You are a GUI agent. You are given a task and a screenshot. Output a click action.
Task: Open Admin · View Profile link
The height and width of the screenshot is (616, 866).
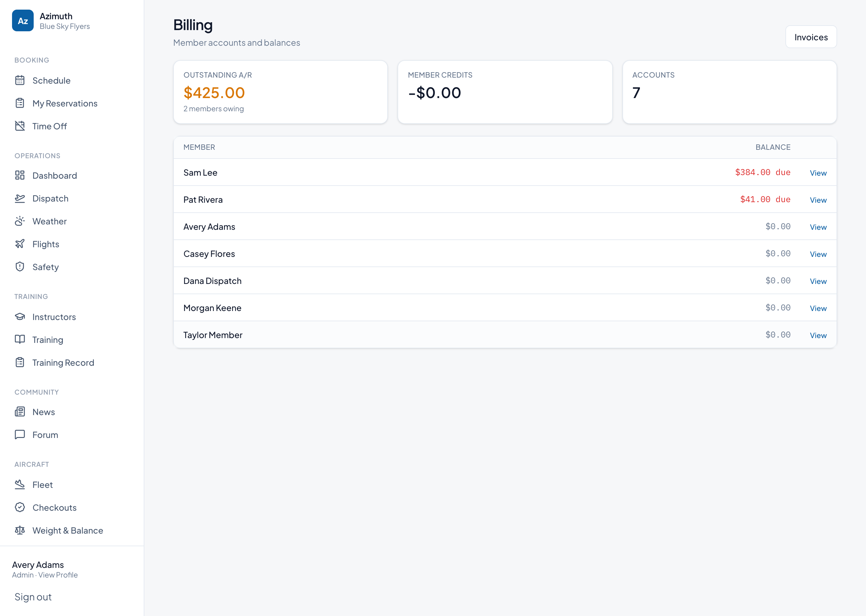click(45, 575)
